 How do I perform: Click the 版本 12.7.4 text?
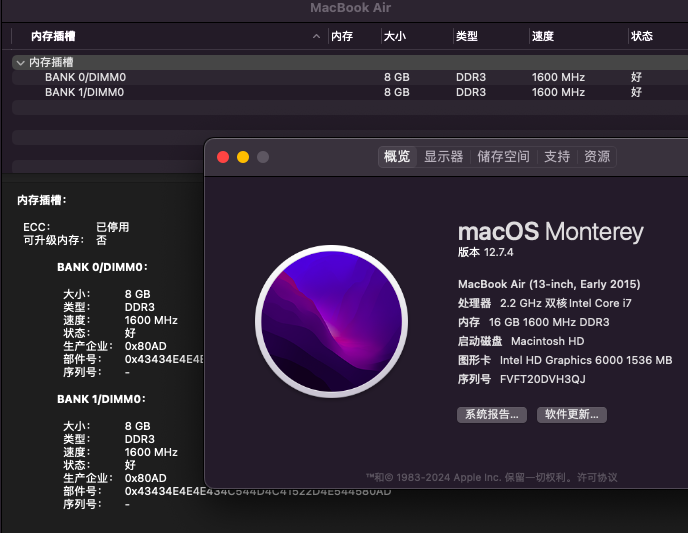point(485,252)
